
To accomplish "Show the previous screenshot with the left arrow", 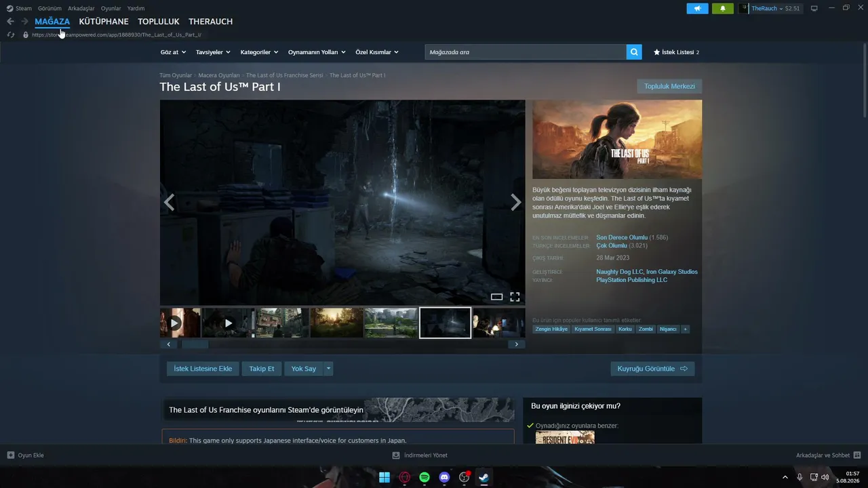I will click(x=170, y=202).
